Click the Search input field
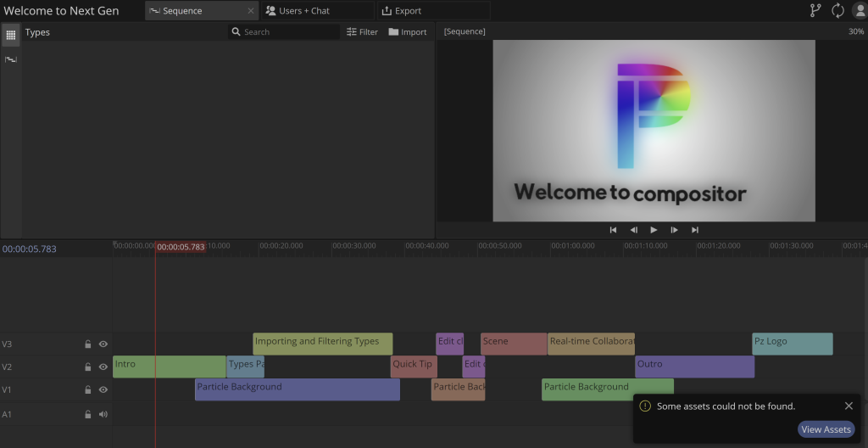Image resolution: width=868 pixels, height=448 pixels. click(288, 32)
